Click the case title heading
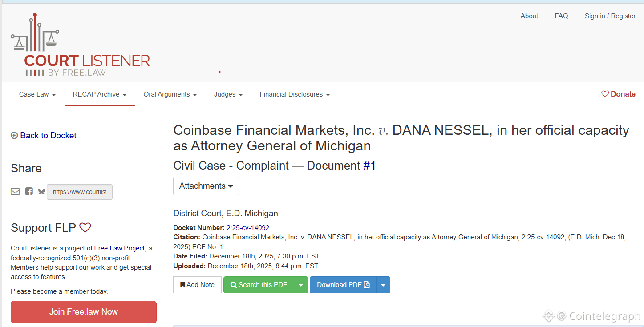 coord(401,138)
